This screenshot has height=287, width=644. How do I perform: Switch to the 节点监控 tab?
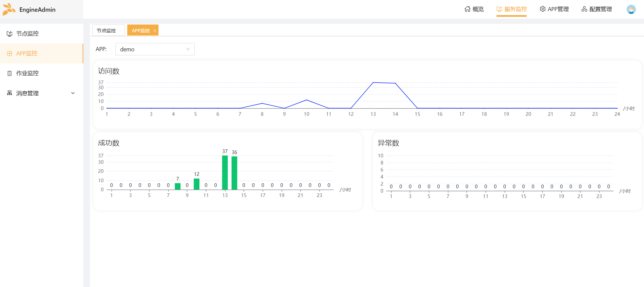click(x=108, y=30)
